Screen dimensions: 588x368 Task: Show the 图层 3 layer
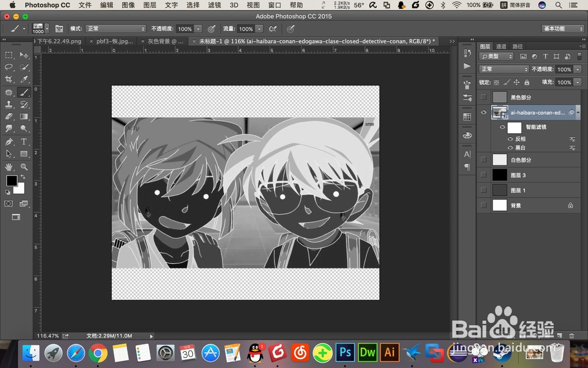(484, 175)
